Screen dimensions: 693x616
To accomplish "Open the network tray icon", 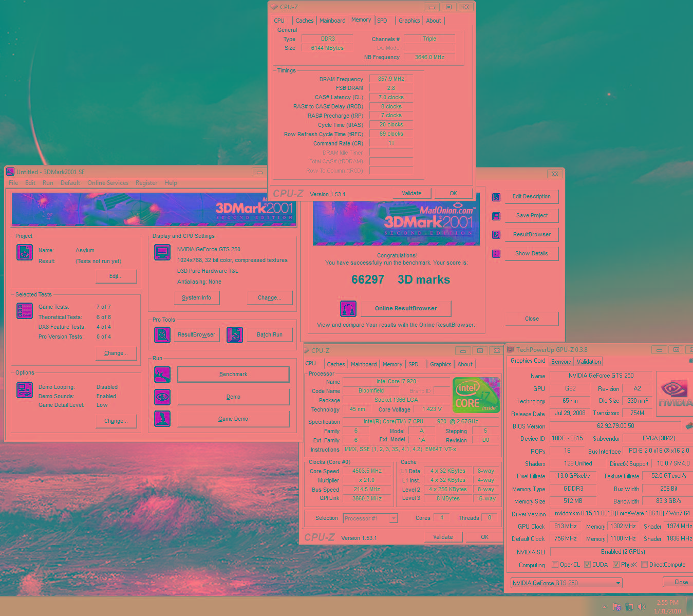I will [629, 607].
